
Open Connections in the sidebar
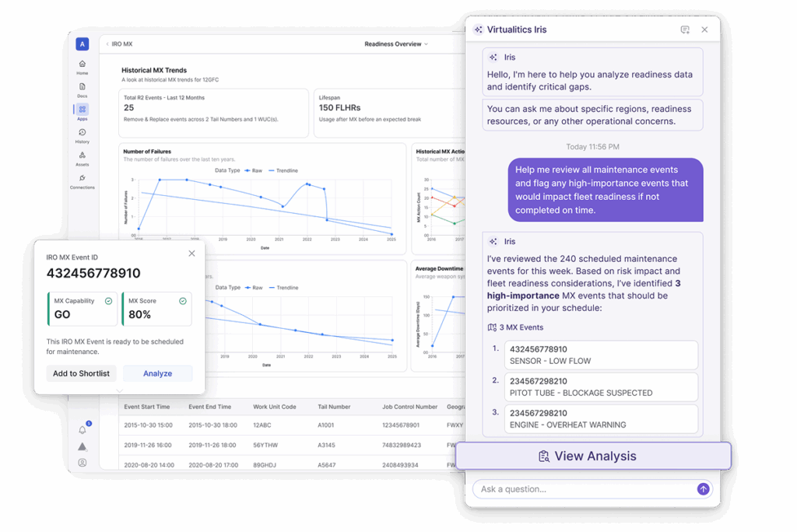point(83,179)
